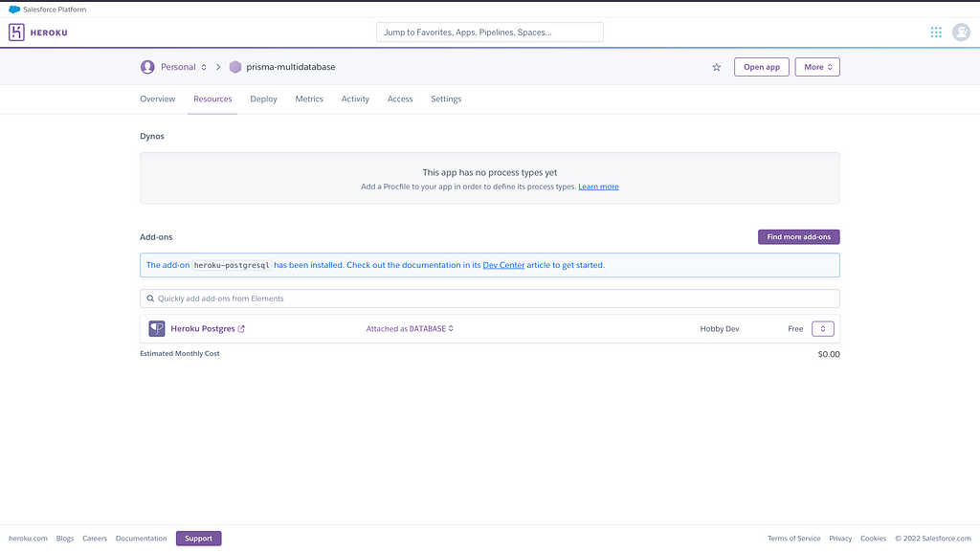Screen dimensions: 980x552
Task: Open the Blogs footer link
Action: pyautogui.click(x=65, y=539)
